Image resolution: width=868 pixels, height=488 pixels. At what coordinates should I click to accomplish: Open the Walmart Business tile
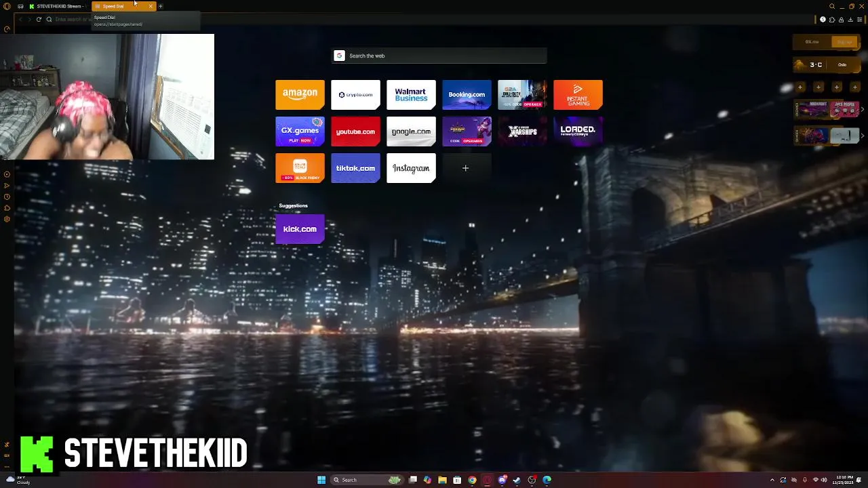411,95
